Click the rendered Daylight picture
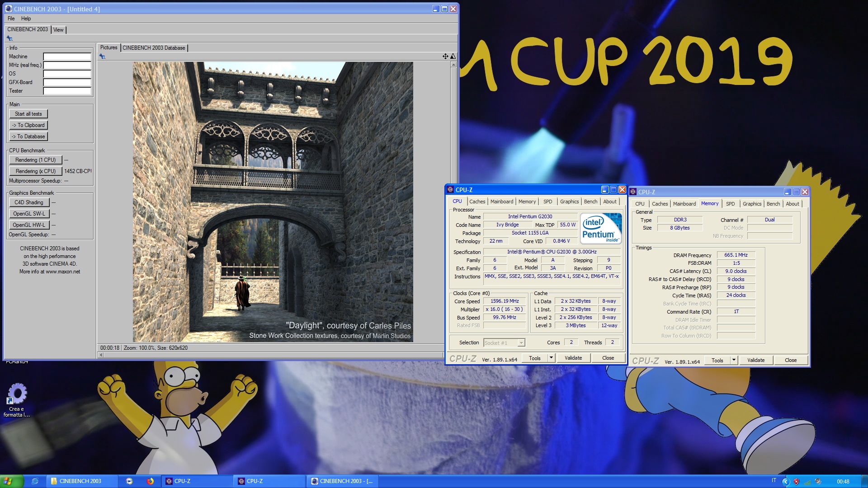The width and height of the screenshot is (868, 488). tap(273, 202)
